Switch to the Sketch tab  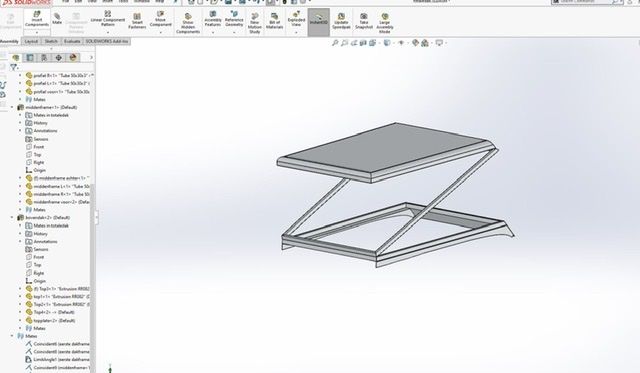[x=51, y=41]
